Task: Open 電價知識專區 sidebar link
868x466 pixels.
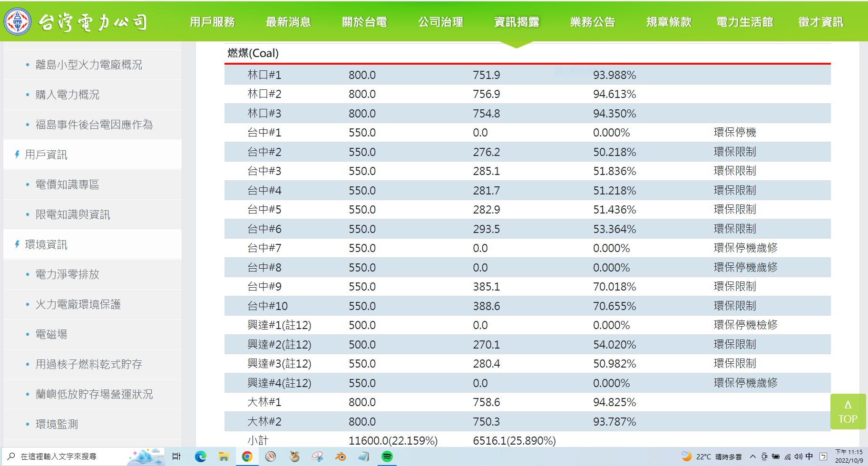Action: point(68,184)
